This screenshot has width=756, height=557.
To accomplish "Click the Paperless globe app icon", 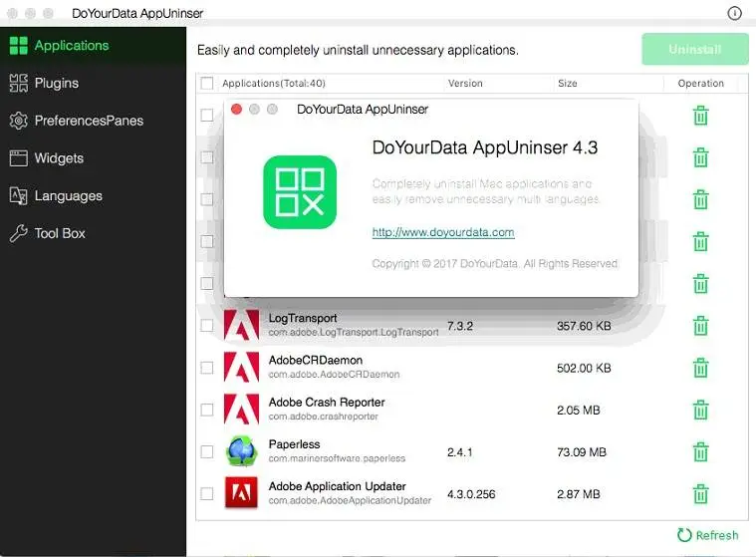I will click(x=242, y=451).
